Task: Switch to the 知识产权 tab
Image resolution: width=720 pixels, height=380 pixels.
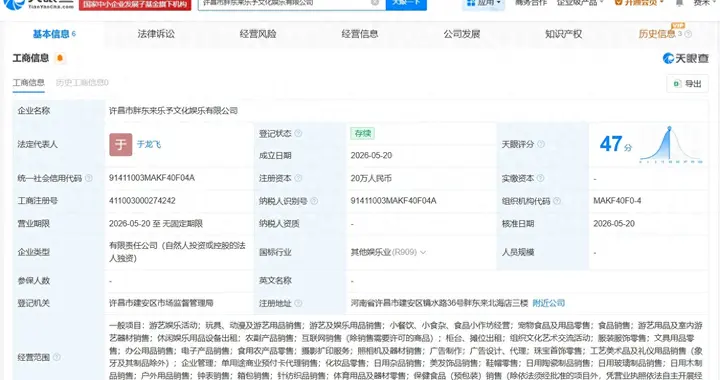Action: [x=564, y=34]
